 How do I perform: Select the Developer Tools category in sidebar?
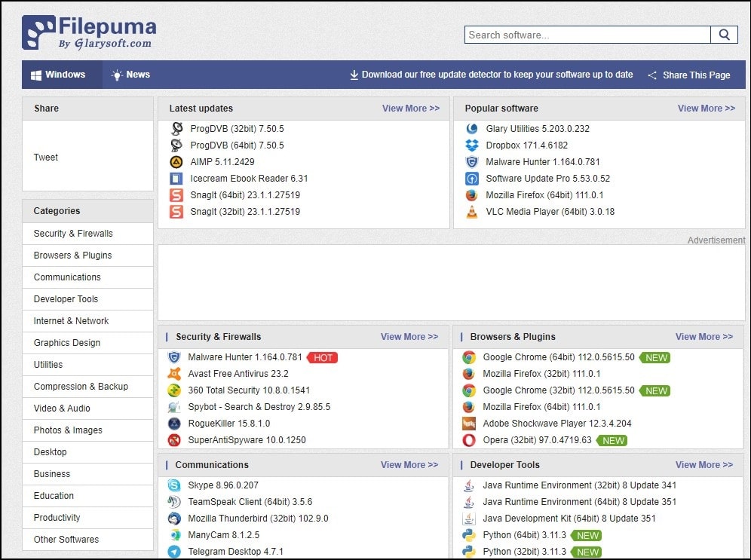coord(87,299)
